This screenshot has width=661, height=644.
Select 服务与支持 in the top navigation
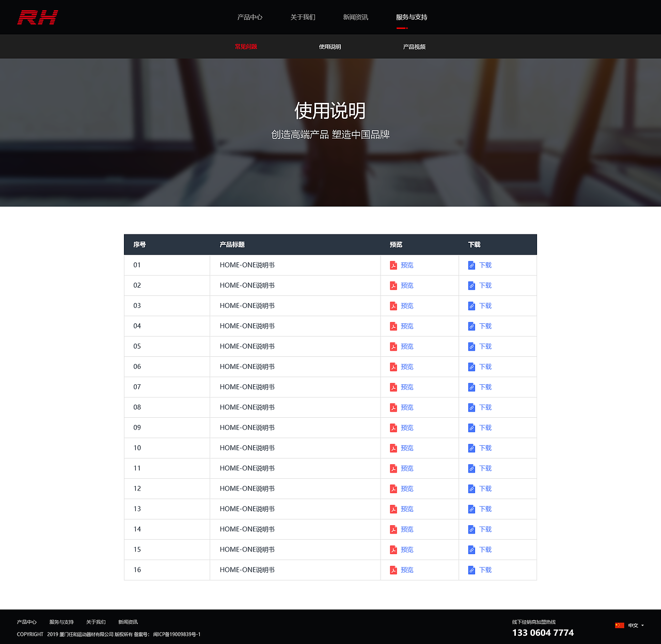(412, 17)
